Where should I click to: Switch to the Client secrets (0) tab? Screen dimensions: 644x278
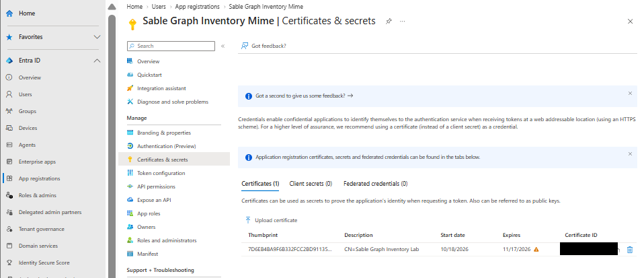pyautogui.click(x=311, y=184)
